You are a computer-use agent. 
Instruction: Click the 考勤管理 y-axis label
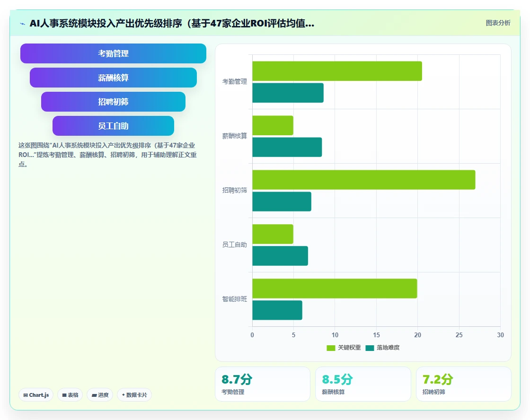pyautogui.click(x=234, y=81)
